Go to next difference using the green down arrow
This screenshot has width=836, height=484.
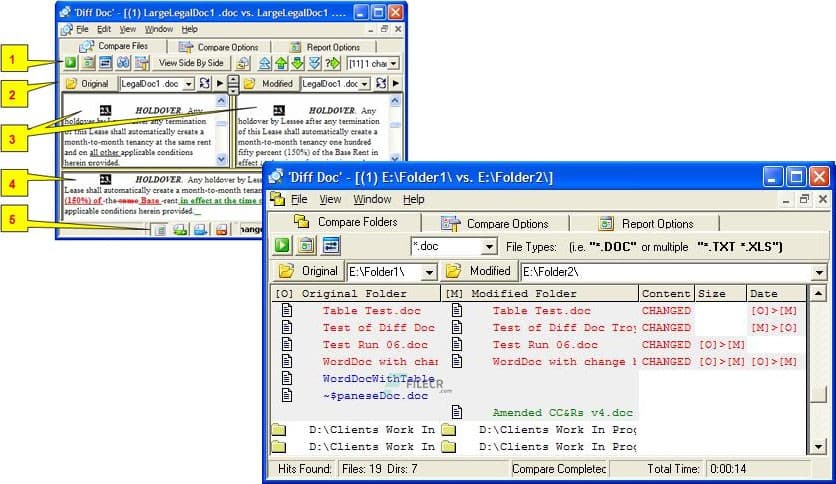click(x=298, y=63)
